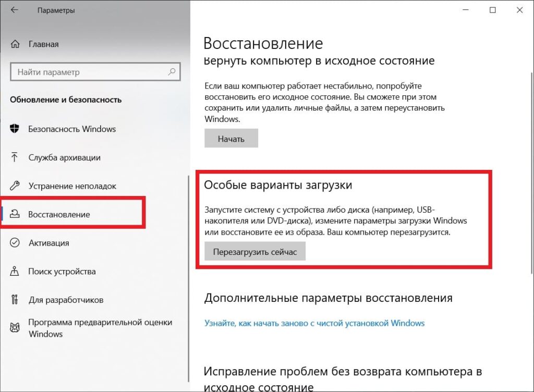Go back with the arrow icon
Viewport: 534px width, 392px height.
point(14,10)
